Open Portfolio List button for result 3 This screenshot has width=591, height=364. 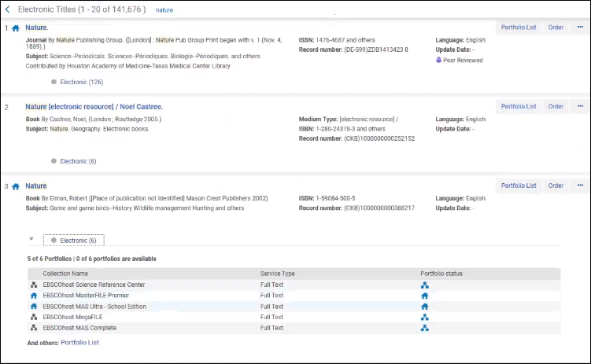(x=519, y=186)
